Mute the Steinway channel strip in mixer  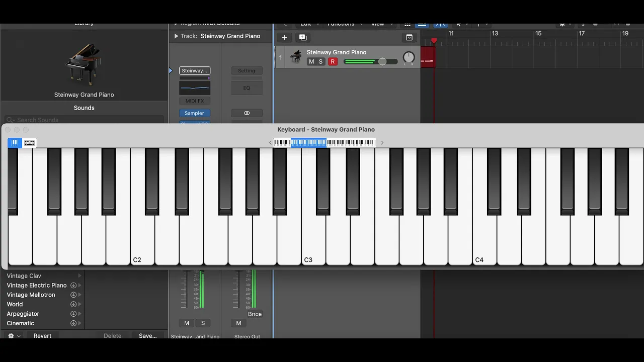[x=187, y=323]
